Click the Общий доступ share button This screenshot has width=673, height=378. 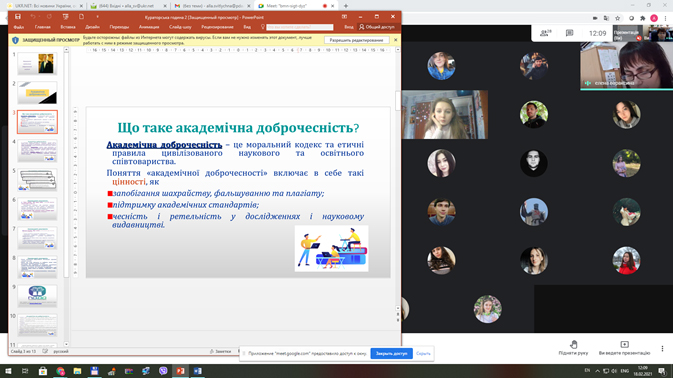[x=377, y=27]
